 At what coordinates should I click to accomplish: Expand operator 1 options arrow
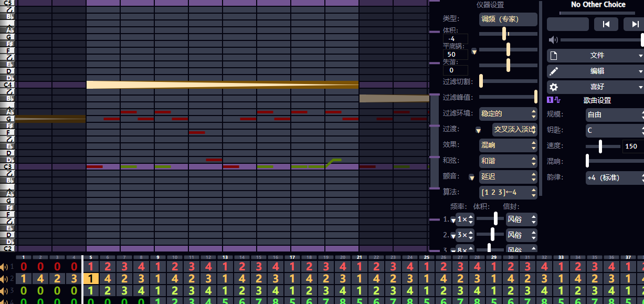pyautogui.click(x=453, y=219)
